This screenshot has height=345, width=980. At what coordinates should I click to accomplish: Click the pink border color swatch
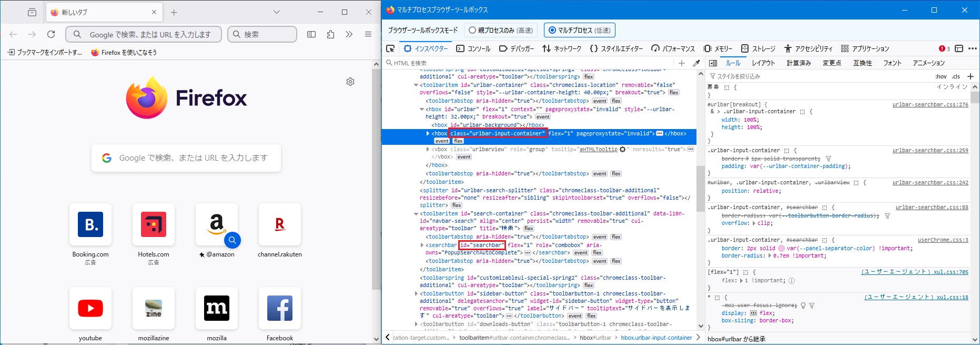pos(781,249)
